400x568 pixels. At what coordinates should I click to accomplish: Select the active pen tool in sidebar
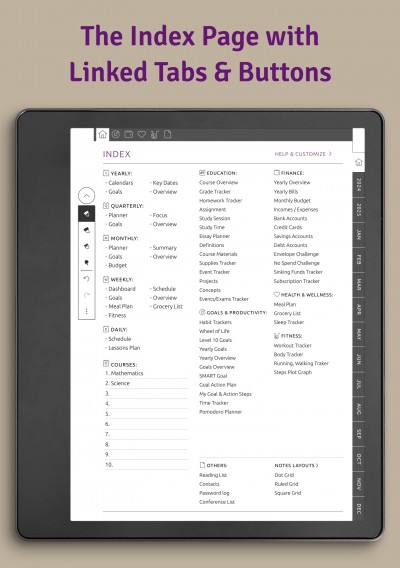tap(87, 214)
